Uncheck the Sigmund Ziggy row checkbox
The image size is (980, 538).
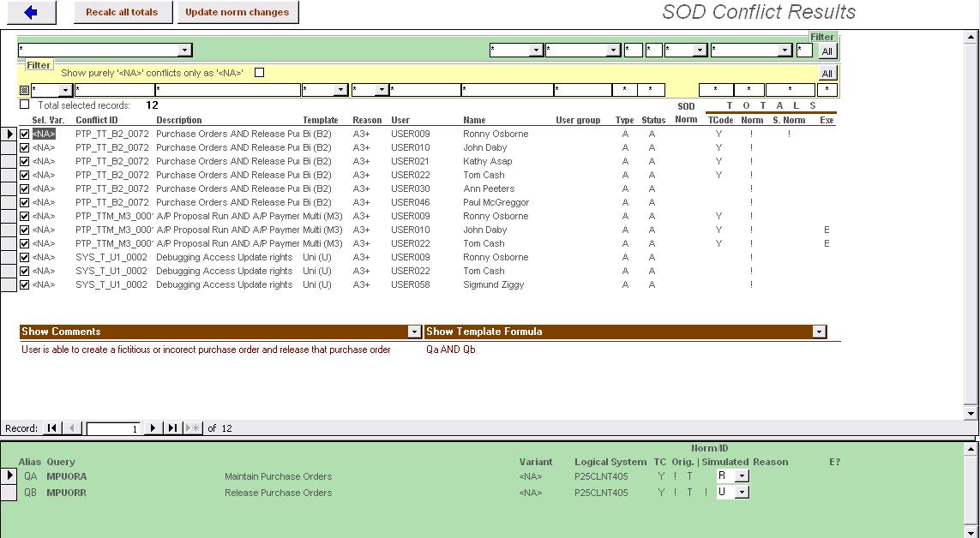tap(24, 284)
